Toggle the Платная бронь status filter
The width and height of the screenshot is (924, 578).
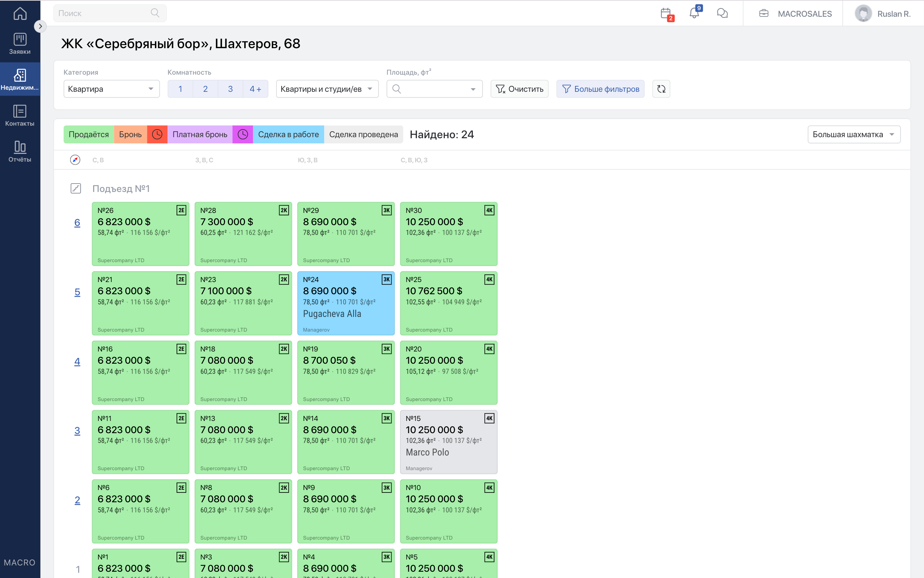200,135
